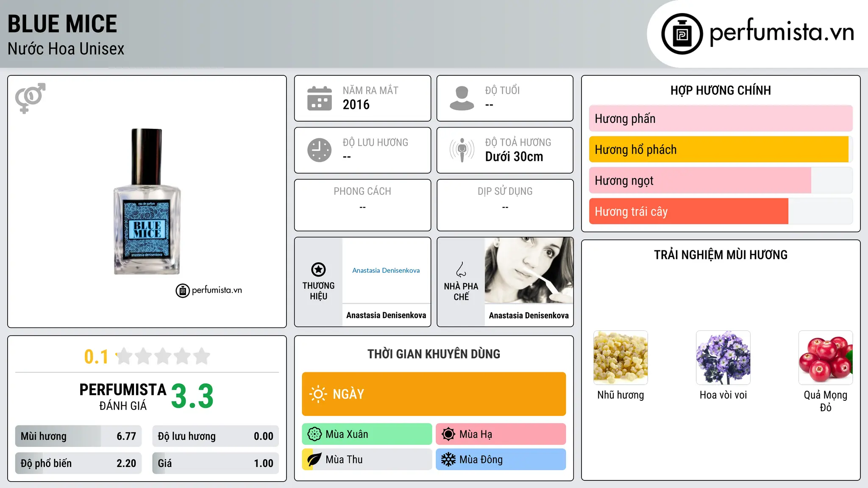Select the NGÀY daytime bar

click(434, 394)
